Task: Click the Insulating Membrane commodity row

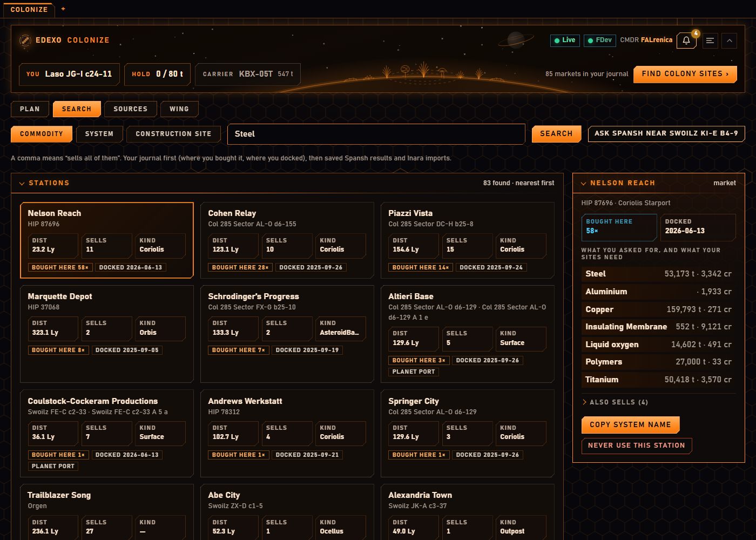Action: [658, 327]
